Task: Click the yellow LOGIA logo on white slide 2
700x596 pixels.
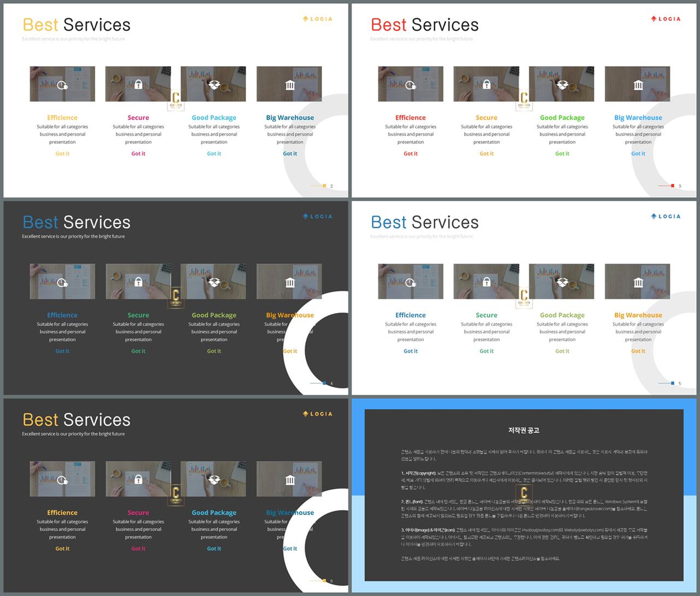Action: coord(318,19)
